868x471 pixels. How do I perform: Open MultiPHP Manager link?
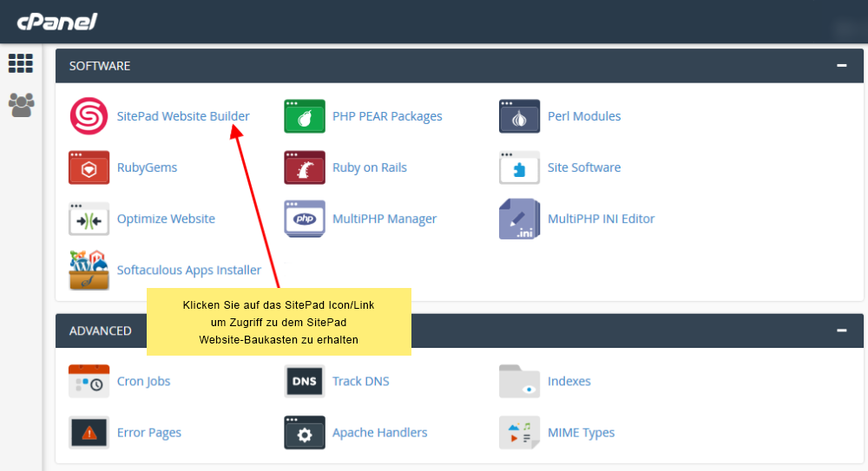(x=385, y=219)
